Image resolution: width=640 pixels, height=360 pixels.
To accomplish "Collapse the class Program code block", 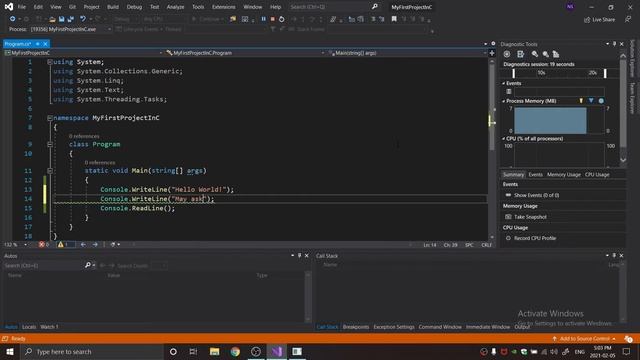I will coord(50,144).
